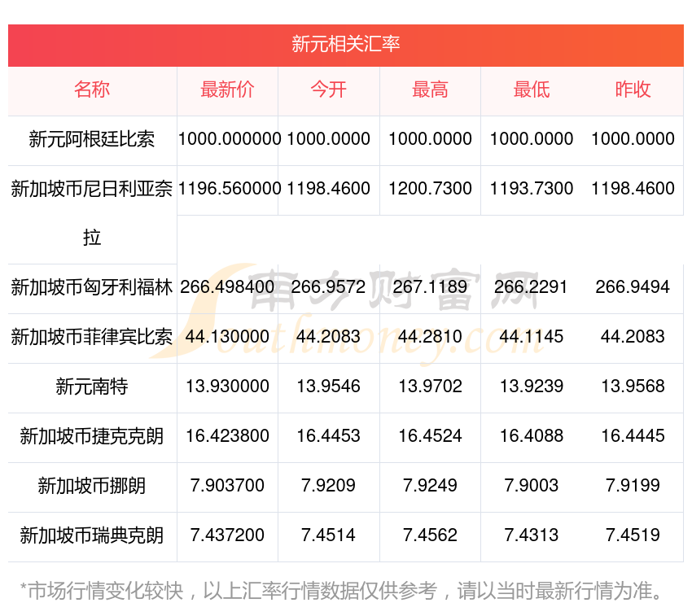Click previous close 7.4519
692x616 pixels.
click(x=633, y=535)
